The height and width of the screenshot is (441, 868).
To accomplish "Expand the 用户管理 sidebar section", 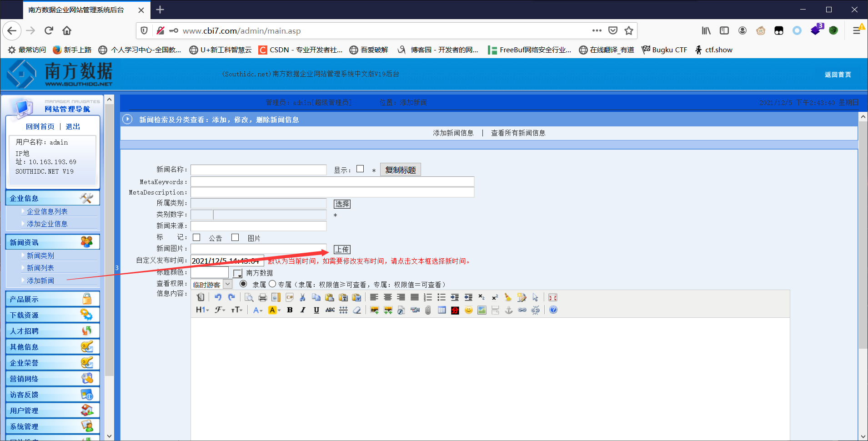I will tap(53, 411).
